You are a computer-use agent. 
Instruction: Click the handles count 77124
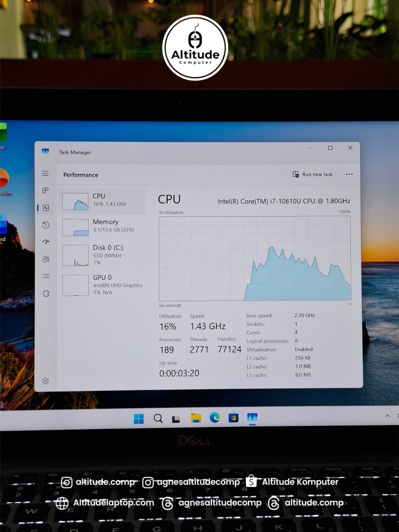pos(229,349)
